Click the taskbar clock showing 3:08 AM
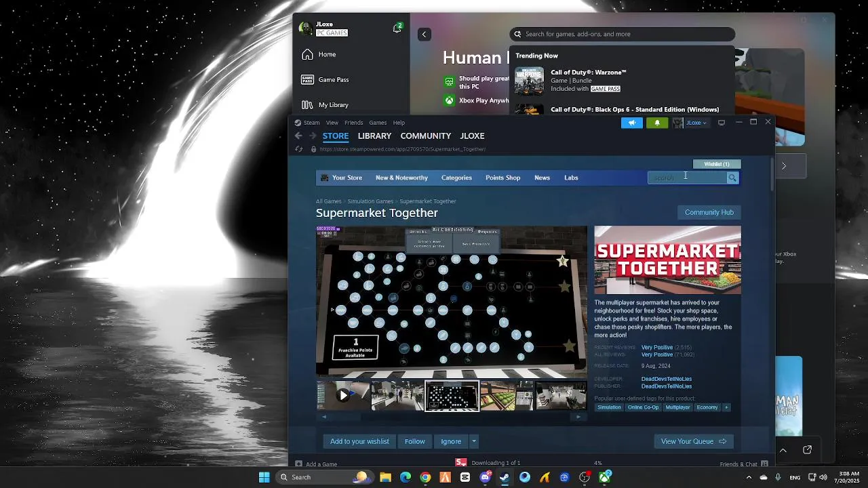The width and height of the screenshot is (868, 488). [847, 477]
